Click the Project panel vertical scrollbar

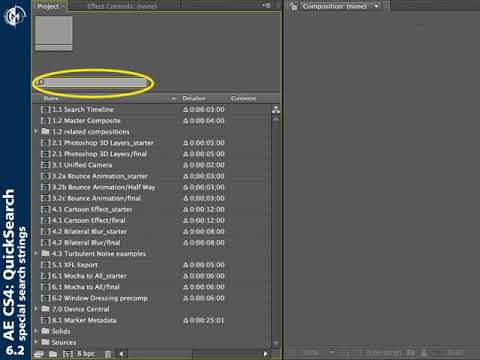click(276, 230)
